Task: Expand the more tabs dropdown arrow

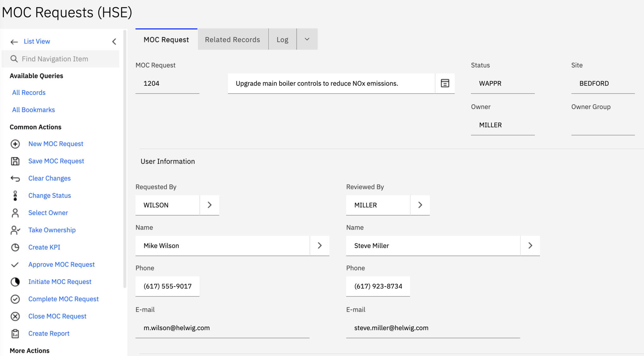Action: click(307, 39)
